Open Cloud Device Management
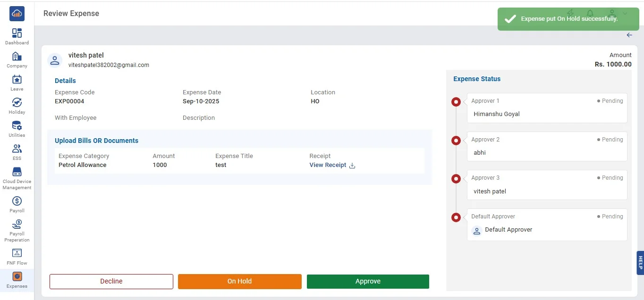The width and height of the screenshot is (644, 300). pyautogui.click(x=17, y=177)
